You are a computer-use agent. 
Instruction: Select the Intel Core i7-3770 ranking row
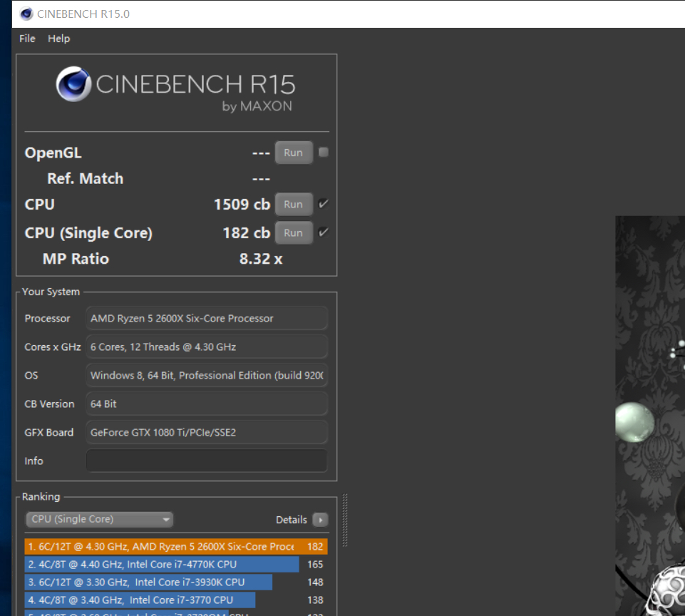(176, 600)
